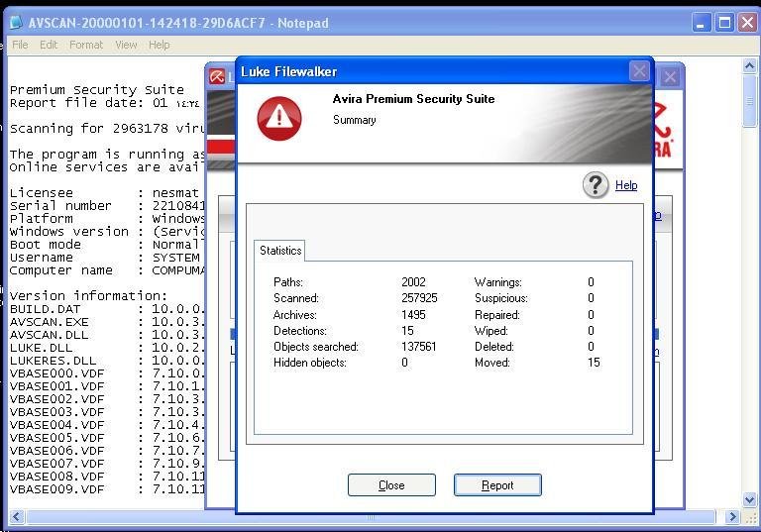This screenshot has width=761, height=532.
Task: Click the Detections value 15
Action: click(x=407, y=331)
